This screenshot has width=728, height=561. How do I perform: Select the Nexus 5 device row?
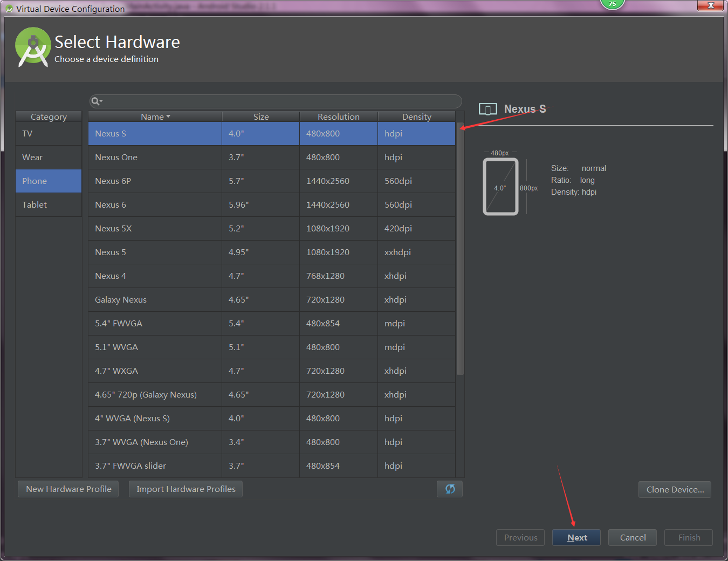coord(272,252)
